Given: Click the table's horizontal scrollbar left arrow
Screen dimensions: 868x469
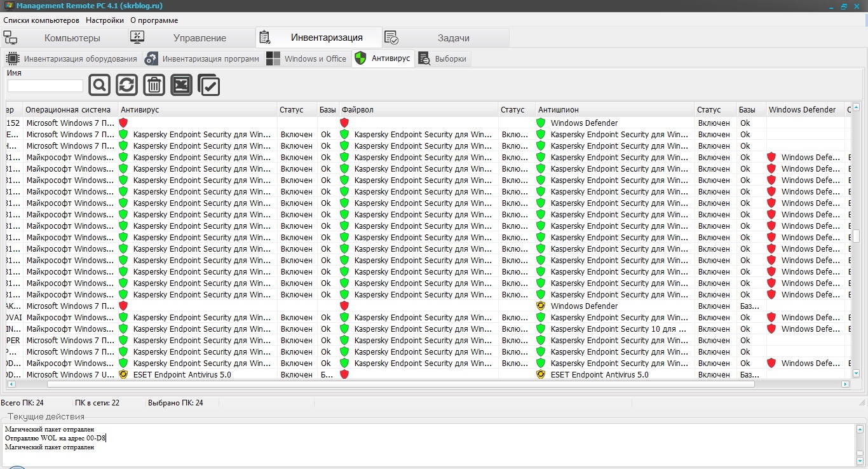Looking at the screenshot, I should coord(11,384).
